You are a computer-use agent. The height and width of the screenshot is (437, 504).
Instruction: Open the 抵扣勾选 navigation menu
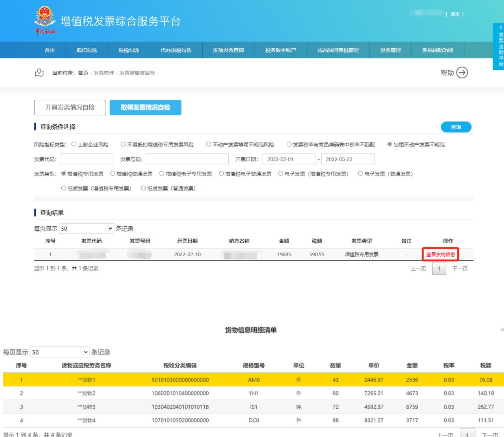tap(87, 50)
